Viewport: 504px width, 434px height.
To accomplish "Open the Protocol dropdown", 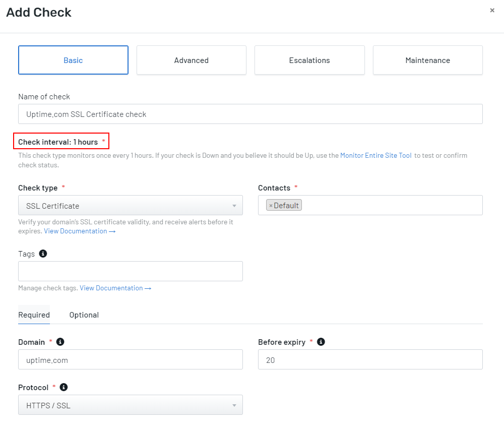I will coord(130,405).
